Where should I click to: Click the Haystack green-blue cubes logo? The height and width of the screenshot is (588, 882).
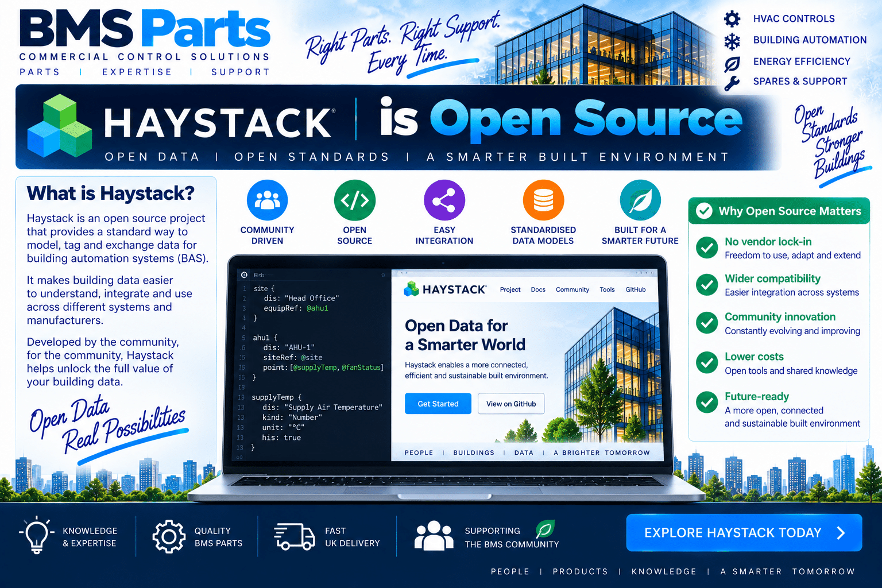[60, 126]
